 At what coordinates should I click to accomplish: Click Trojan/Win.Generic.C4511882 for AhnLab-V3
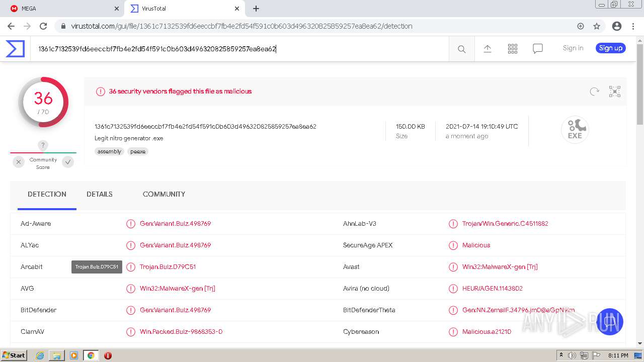point(505,224)
